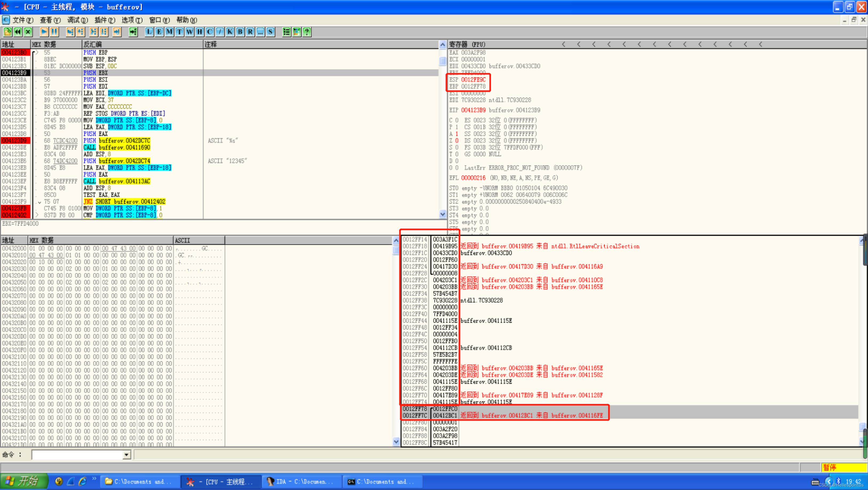The width and height of the screenshot is (868, 490).
Task: Click the 命令 command input field
Action: [x=77, y=455]
